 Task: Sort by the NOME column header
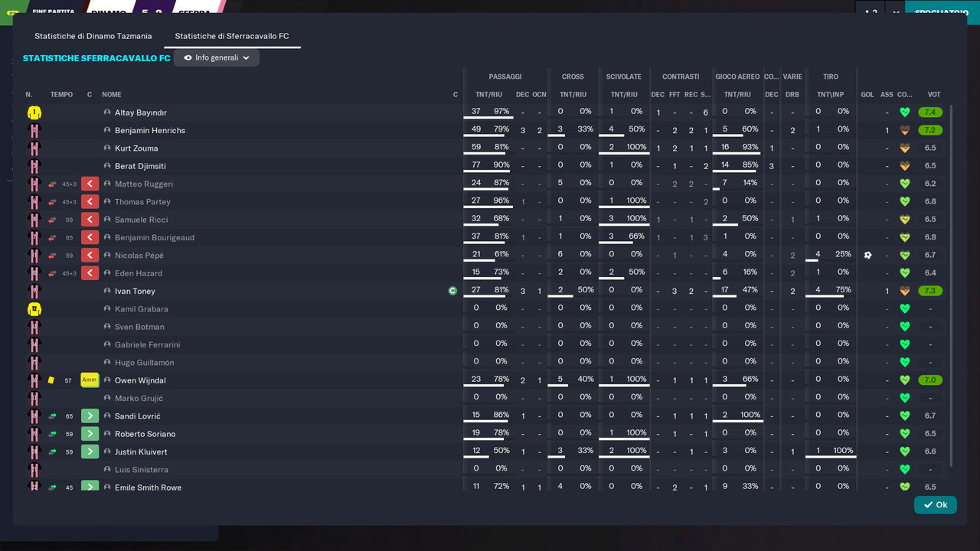click(112, 95)
